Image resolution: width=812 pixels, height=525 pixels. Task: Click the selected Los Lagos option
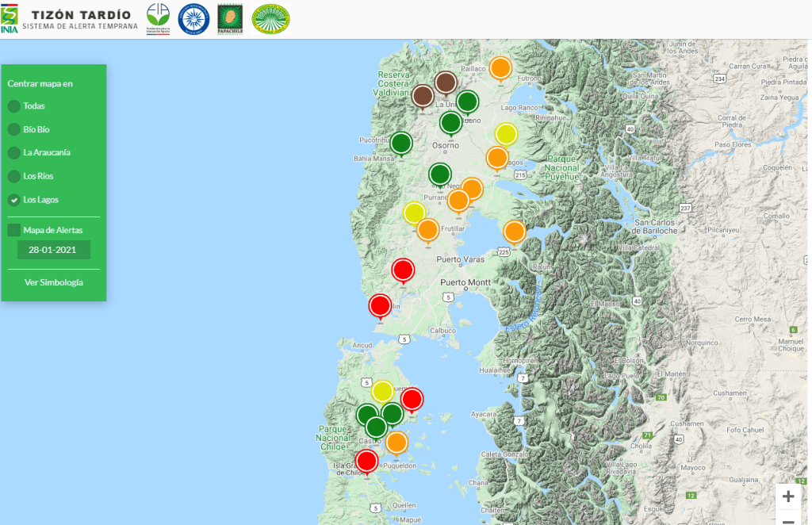(14, 200)
